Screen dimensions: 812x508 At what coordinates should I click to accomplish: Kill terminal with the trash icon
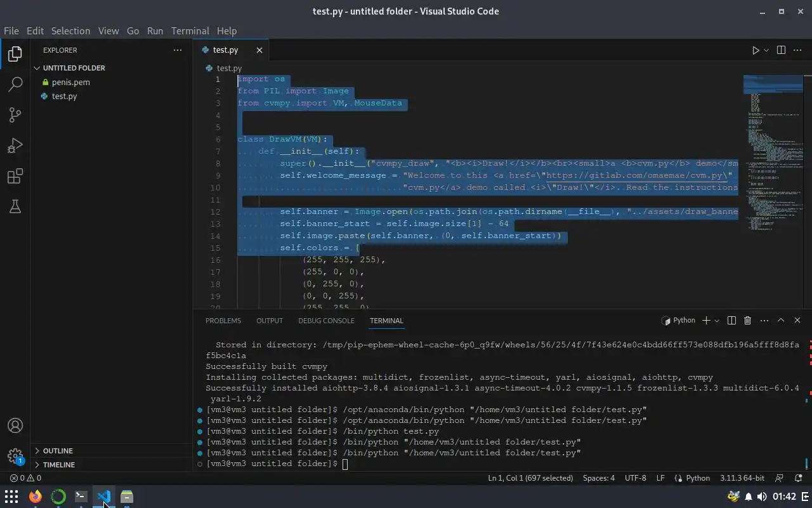(747, 321)
